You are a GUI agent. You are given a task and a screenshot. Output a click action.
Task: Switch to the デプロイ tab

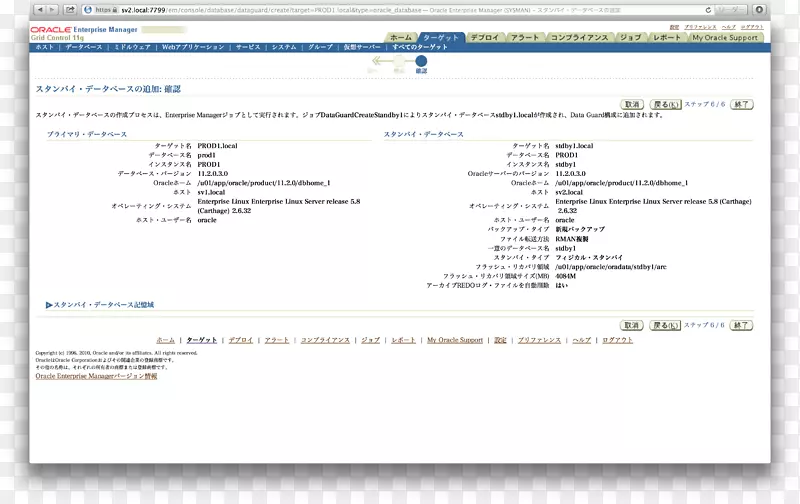coord(484,37)
